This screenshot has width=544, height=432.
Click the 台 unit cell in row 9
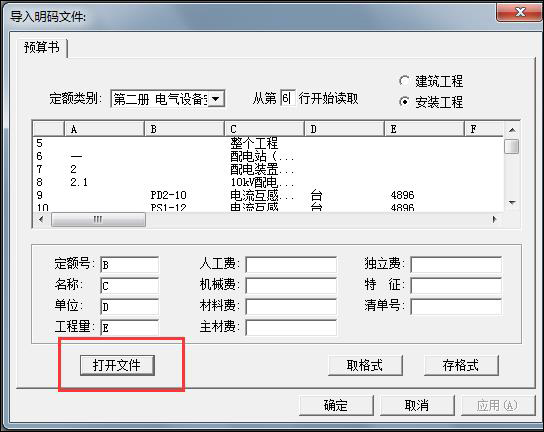316,195
